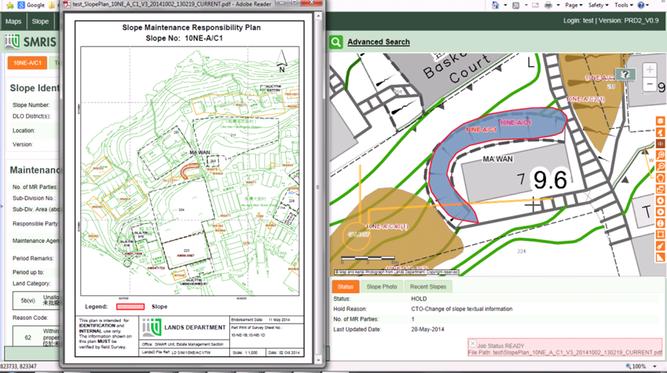Open the browser Page menu

point(573,5)
